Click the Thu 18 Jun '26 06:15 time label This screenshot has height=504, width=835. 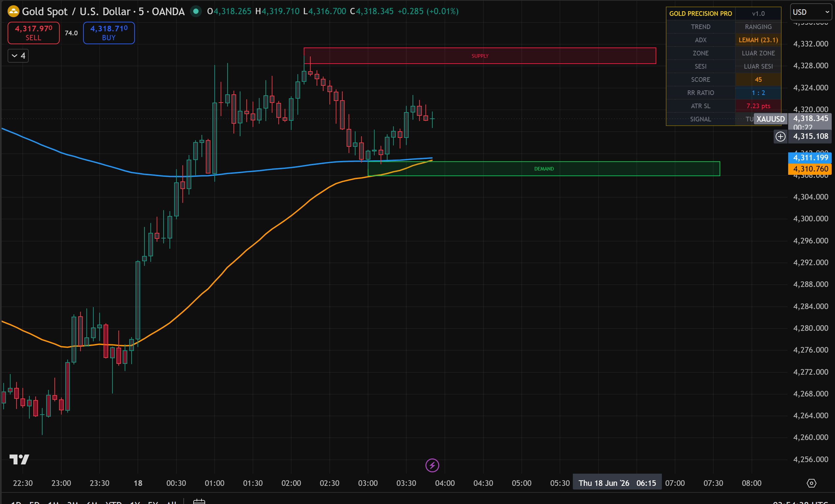click(x=617, y=483)
